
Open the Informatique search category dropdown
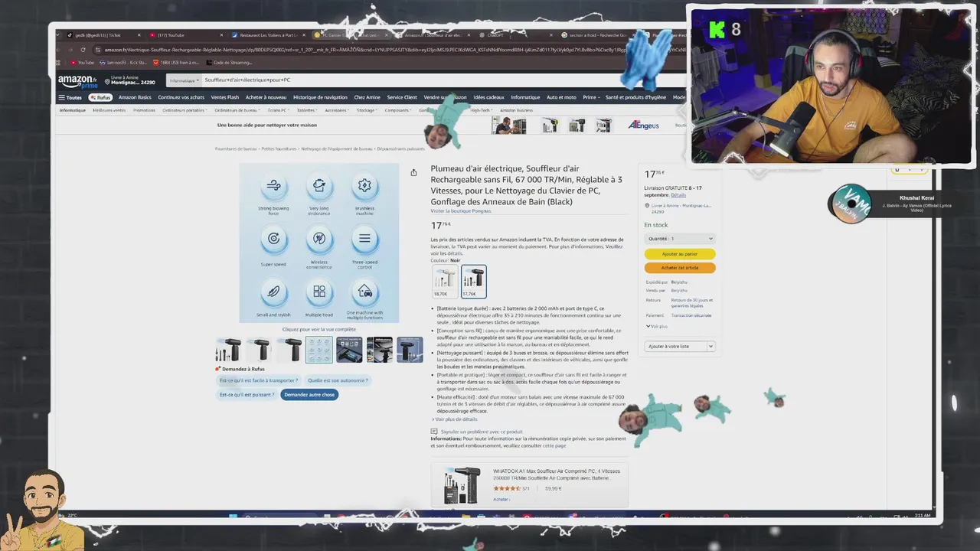coord(184,80)
